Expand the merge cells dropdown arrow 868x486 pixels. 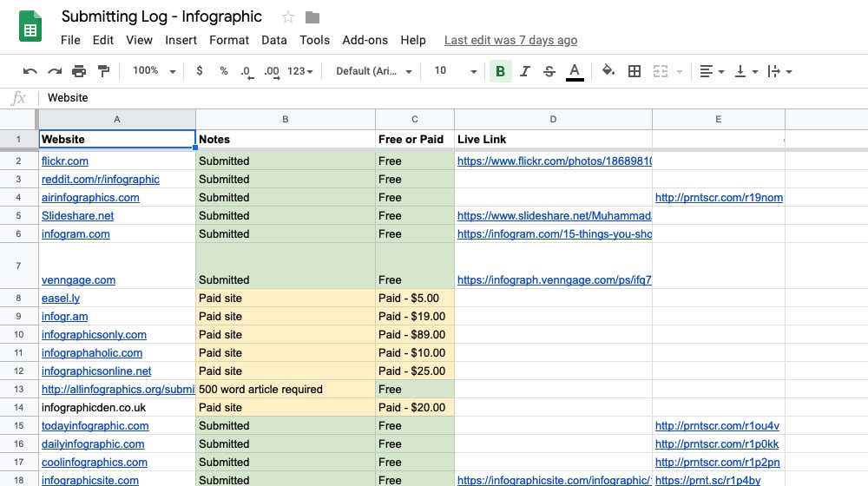(x=680, y=71)
